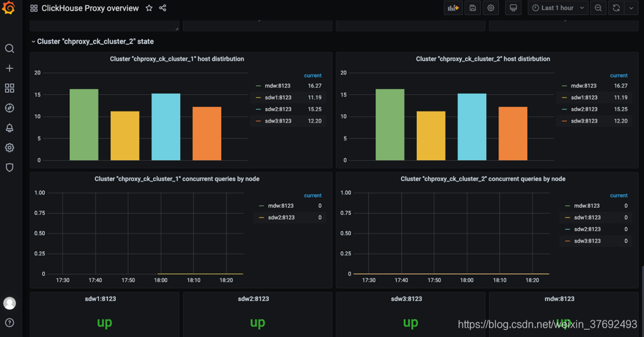Viewport: 644px width, 337px height.
Task: Toggle sdw3:8123 in cluster_2 concurrent queries legend
Action: click(587, 241)
